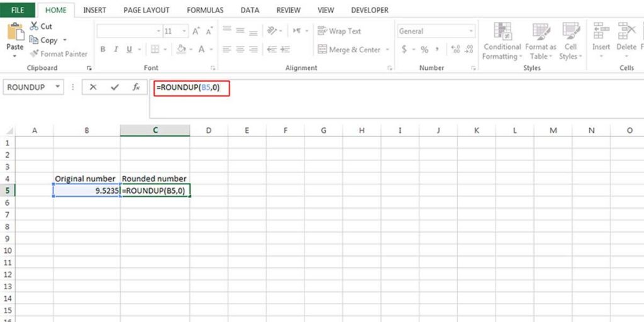The height and width of the screenshot is (322, 644).
Task: Apply cell borders icon
Action: point(155,49)
